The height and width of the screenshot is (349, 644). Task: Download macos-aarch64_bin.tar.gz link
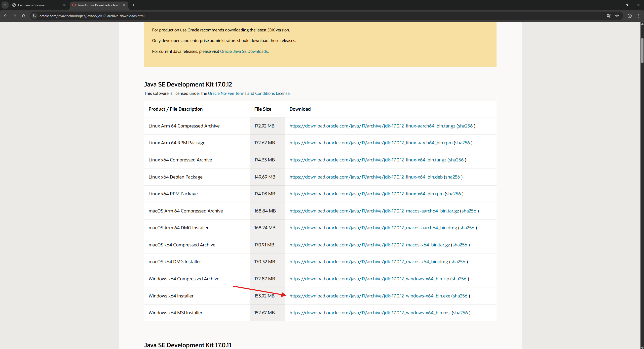[374, 211]
